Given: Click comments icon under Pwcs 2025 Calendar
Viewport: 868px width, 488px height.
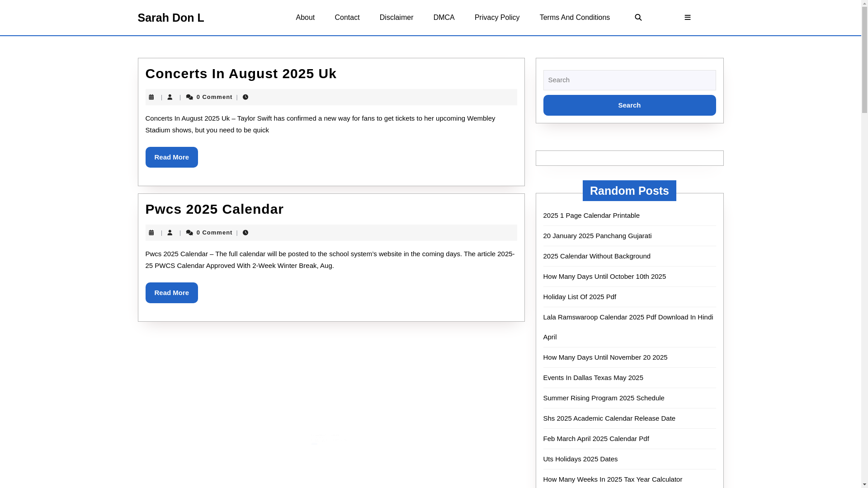Looking at the screenshot, I should pos(189,233).
